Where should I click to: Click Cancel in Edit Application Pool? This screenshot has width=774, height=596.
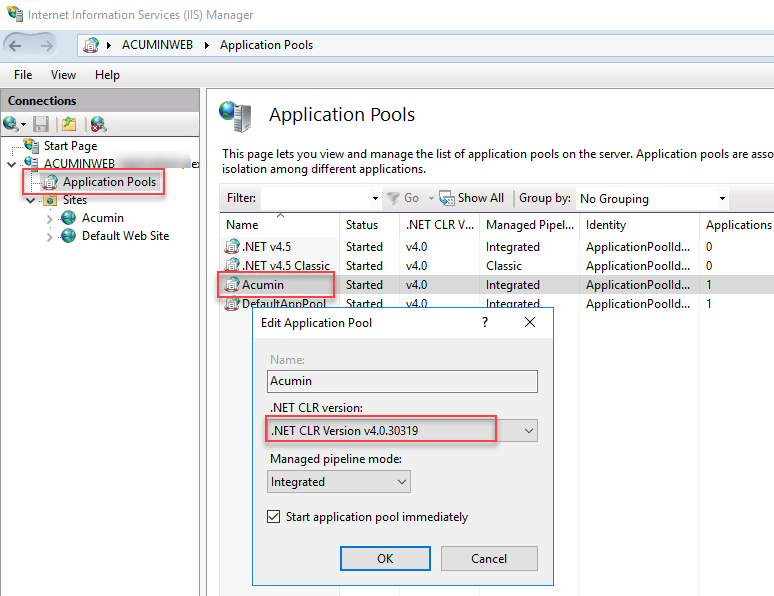[489, 558]
